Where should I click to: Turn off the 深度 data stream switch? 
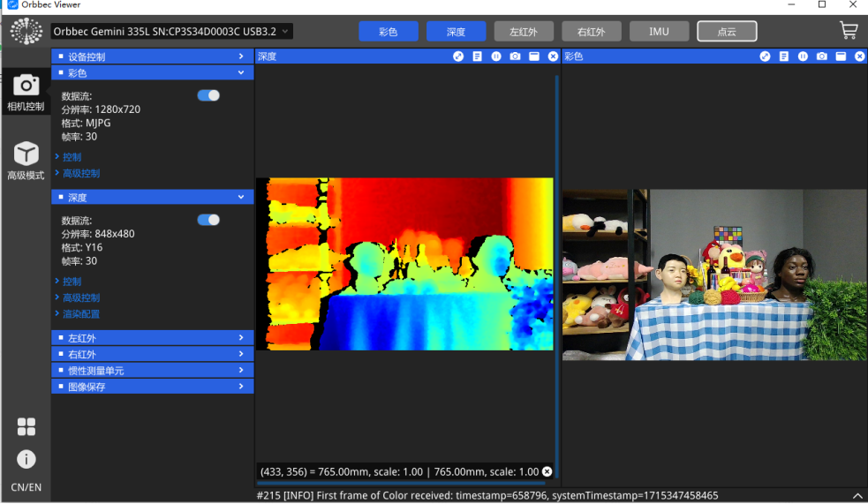(208, 220)
